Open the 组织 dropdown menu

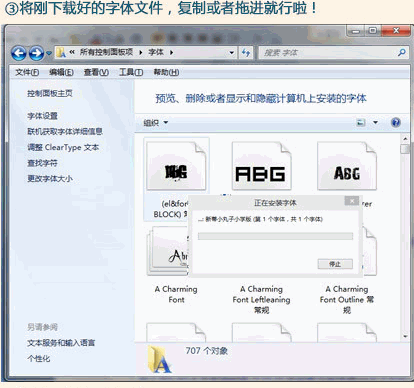(x=156, y=123)
